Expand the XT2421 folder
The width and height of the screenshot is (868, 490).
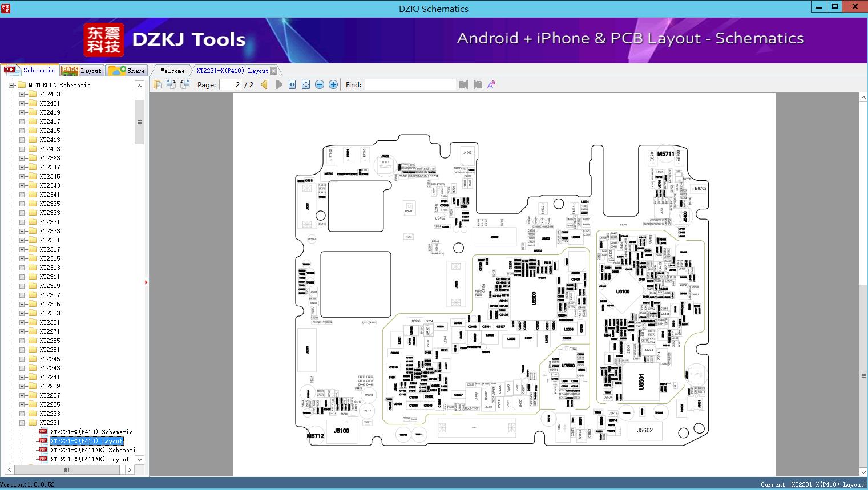[x=22, y=103]
